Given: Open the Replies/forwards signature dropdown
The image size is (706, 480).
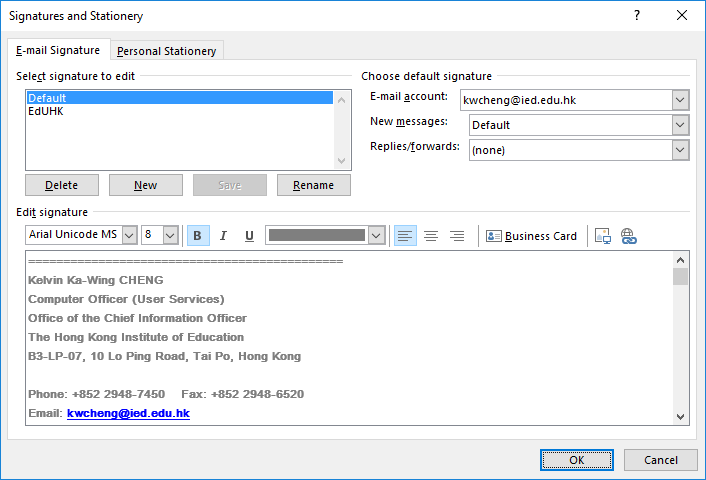Looking at the screenshot, I should click(680, 149).
